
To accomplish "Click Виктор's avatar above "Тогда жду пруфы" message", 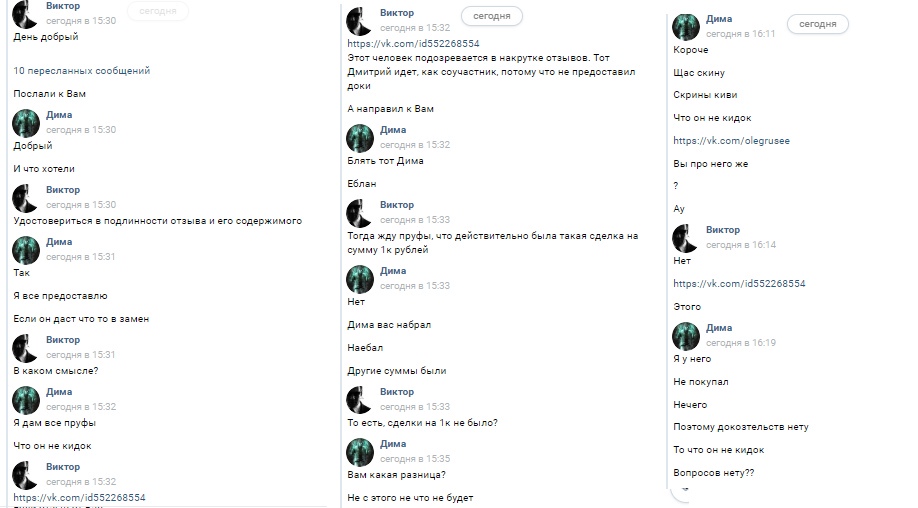I will (x=360, y=213).
